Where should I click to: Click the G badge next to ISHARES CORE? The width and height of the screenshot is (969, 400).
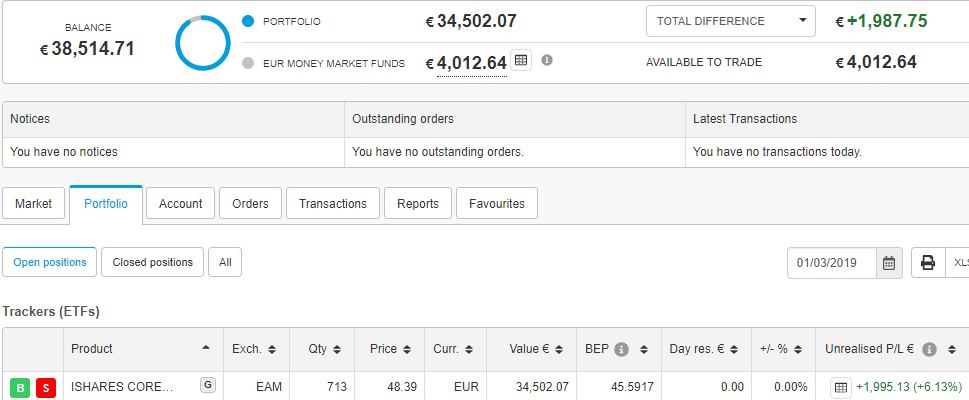[208, 385]
